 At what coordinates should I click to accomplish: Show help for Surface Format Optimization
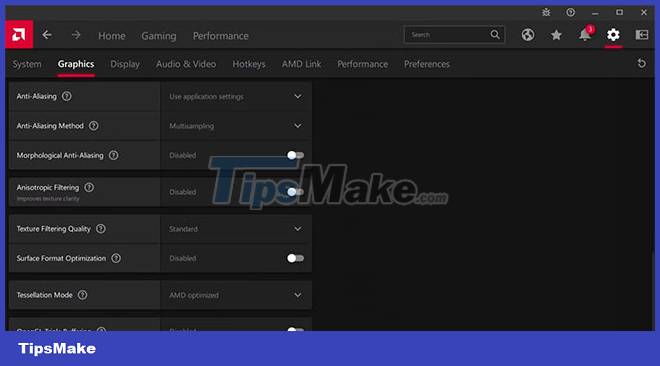pos(116,258)
